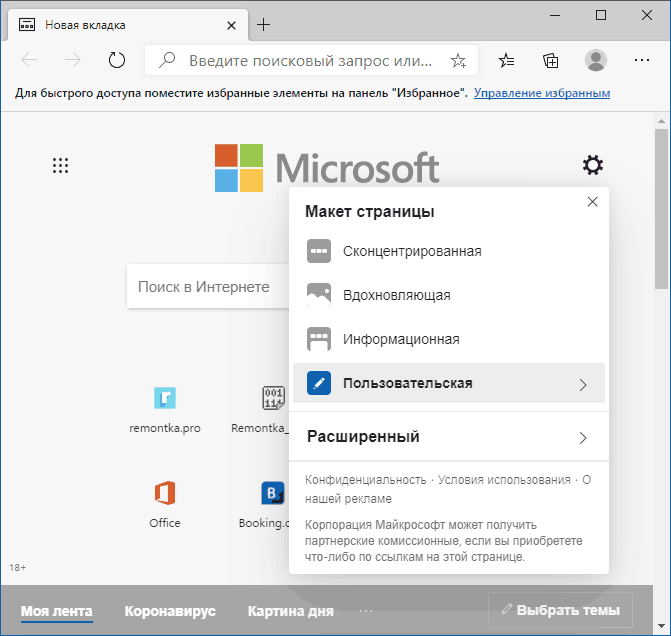Click the scrollbar up arrow
The width and height of the screenshot is (671, 636).
tap(662, 121)
